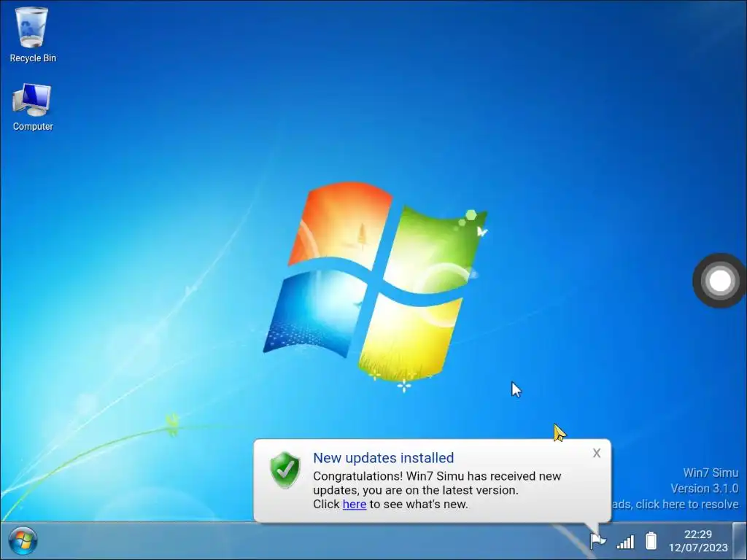Select the Computer desktop icon
Screen dimensions: 747x560
pos(32,107)
